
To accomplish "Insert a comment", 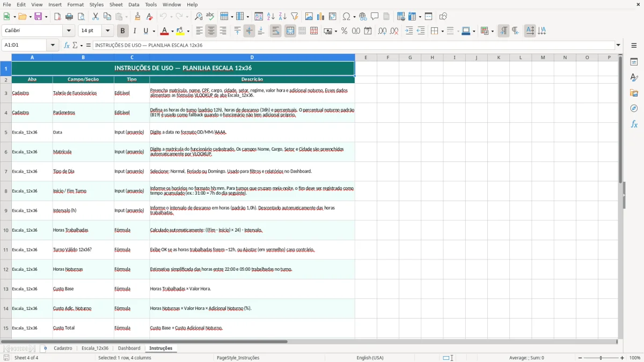I will click(x=375, y=17).
